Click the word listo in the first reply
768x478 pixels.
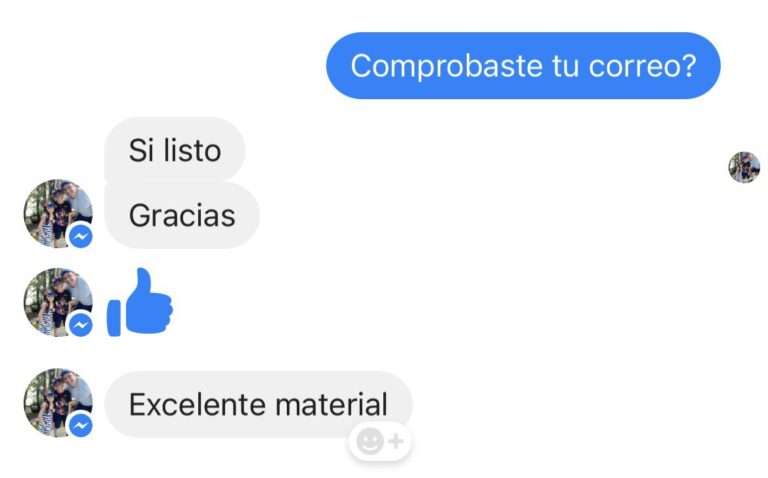coord(192,150)
